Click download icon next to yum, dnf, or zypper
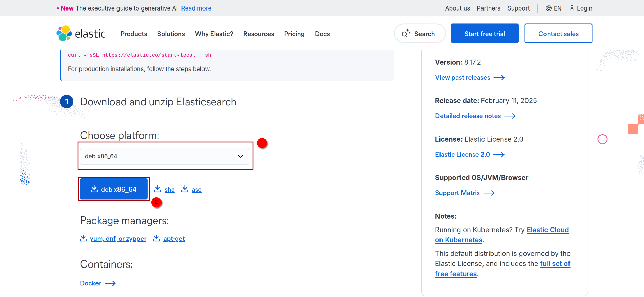 [x=83, y=238]
